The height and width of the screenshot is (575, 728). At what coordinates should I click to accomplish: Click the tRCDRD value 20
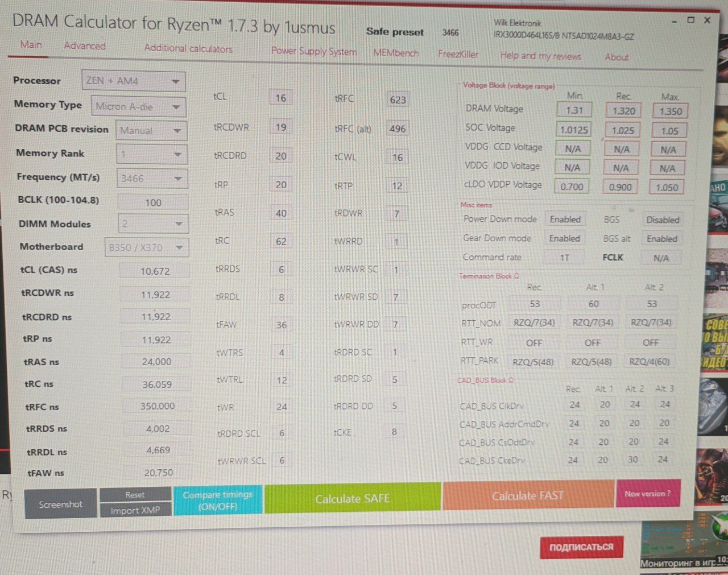(281, 156)
